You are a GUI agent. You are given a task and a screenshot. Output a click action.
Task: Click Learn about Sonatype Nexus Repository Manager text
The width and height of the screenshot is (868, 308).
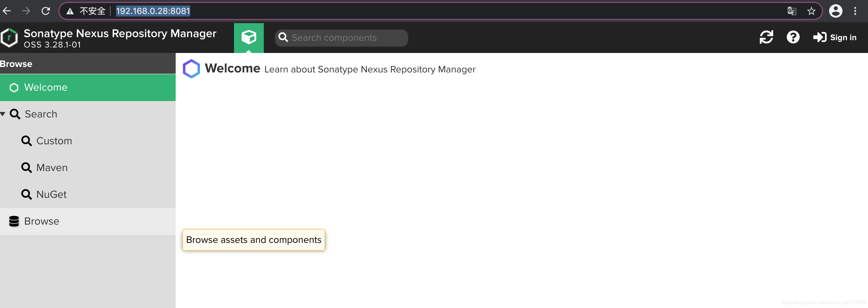tap(370, 69)
